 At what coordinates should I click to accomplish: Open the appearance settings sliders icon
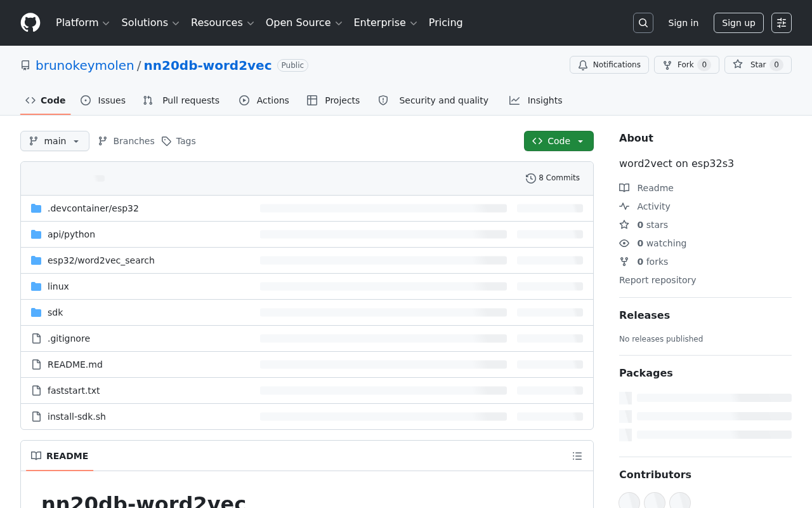click(782, 23)
